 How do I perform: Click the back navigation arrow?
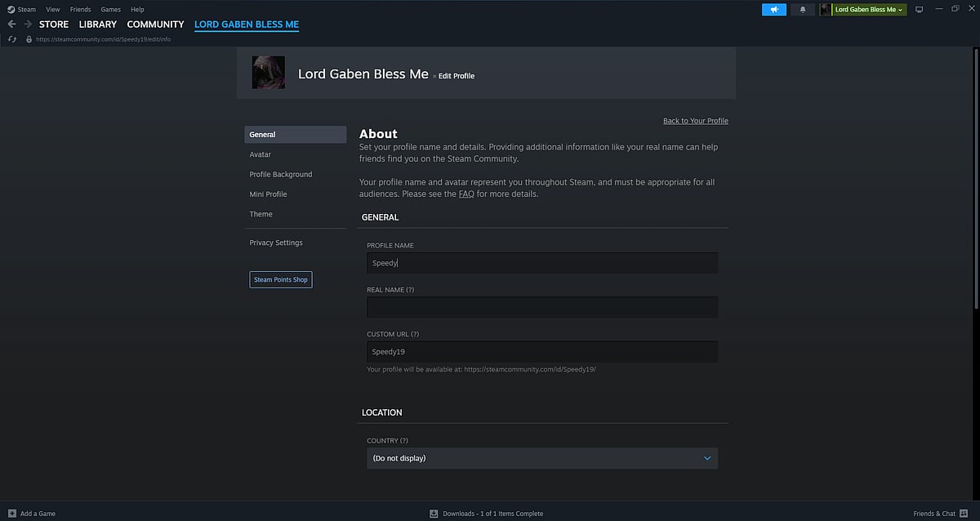11,24
